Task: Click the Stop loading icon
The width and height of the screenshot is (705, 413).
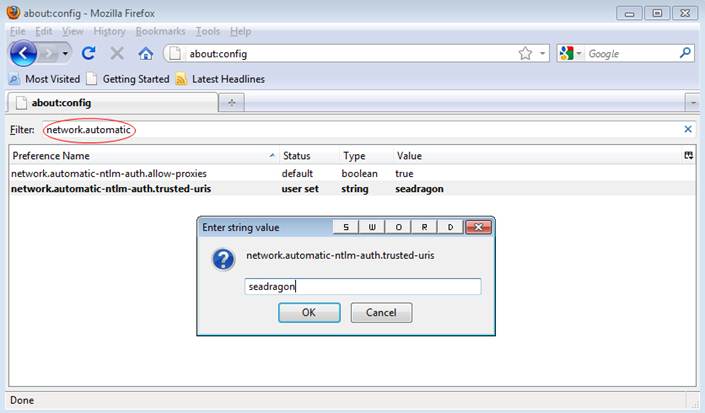Action: [x=117, y=53]
